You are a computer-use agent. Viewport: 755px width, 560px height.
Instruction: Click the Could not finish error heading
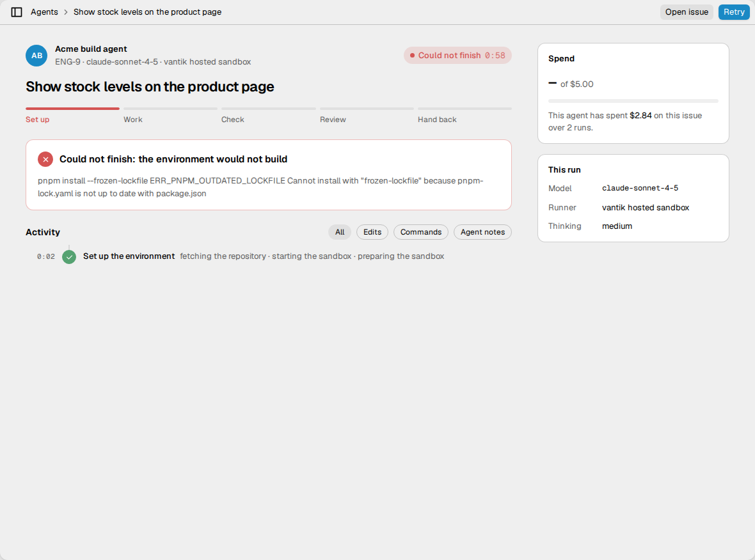(173, 159)
